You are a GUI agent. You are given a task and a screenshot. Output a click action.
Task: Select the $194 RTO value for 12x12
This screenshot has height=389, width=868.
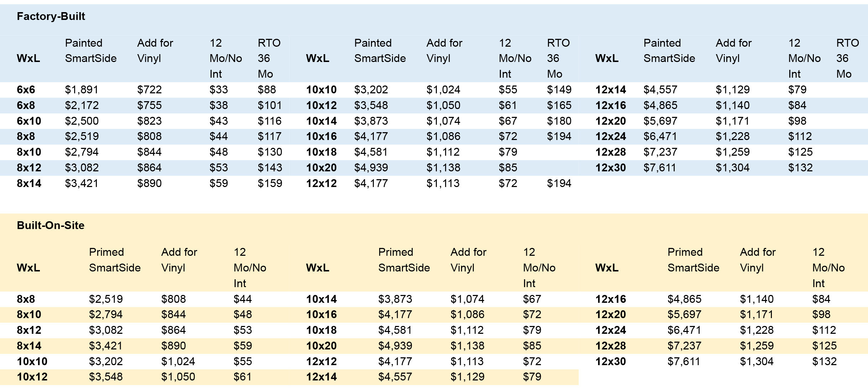coord(559,183)
